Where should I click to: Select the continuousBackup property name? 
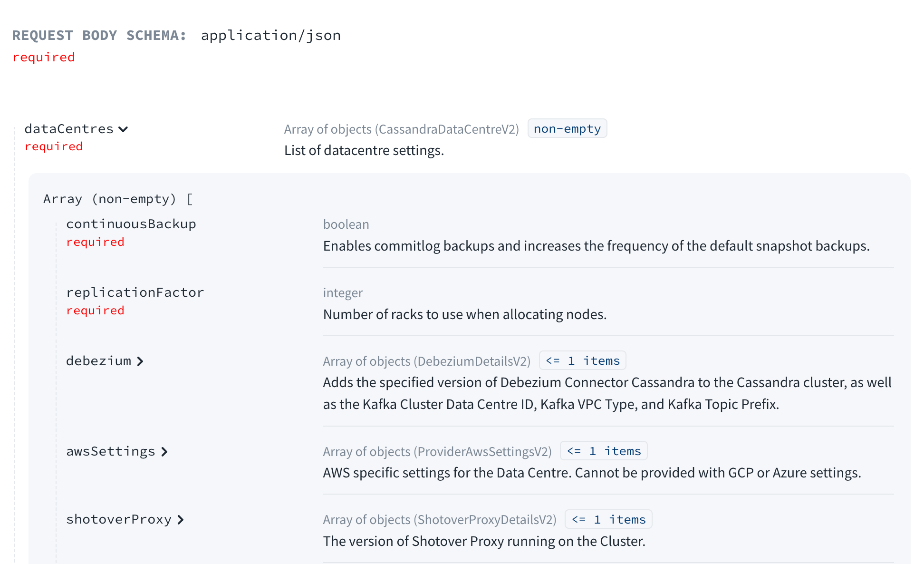[x=131, y=224]
